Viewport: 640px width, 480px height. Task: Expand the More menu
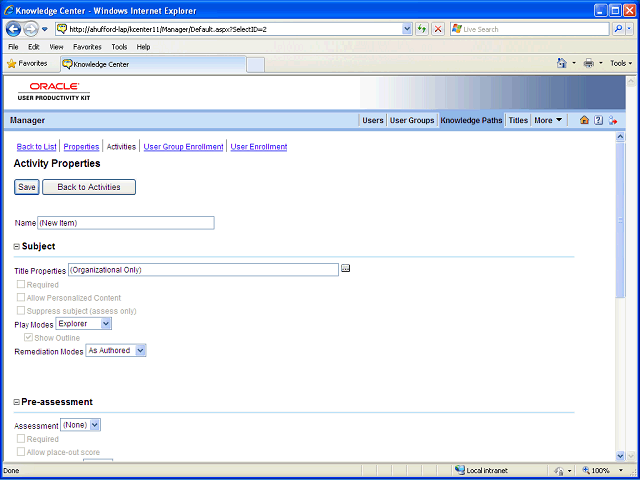[548, 120]
